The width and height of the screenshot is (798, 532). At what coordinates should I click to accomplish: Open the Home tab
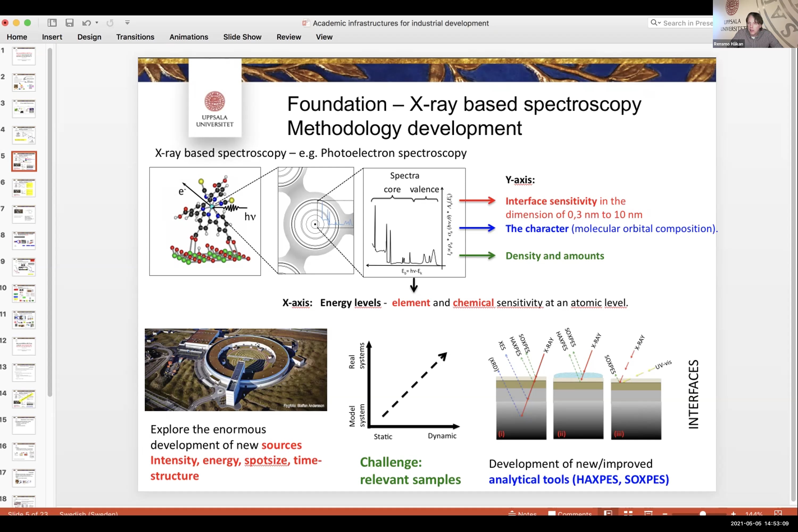point(17,37)
